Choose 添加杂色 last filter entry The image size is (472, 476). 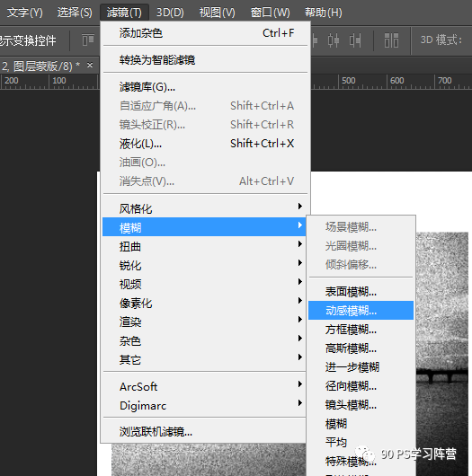pos(205,33)
